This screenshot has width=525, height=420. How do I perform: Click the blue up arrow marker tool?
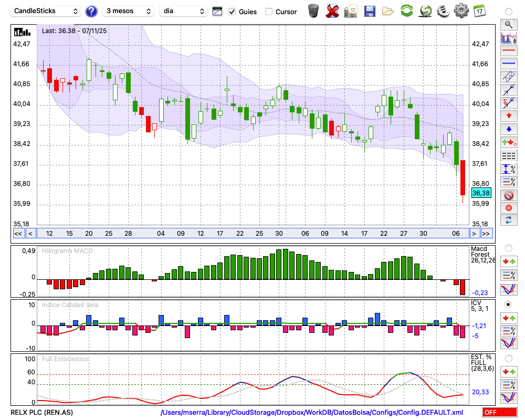click(x=509, y=129)
